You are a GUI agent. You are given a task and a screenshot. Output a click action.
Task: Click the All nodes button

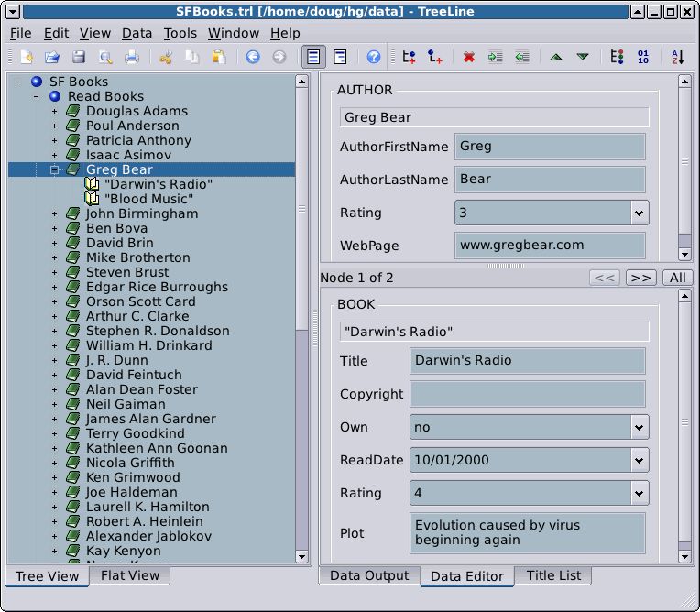677,278
